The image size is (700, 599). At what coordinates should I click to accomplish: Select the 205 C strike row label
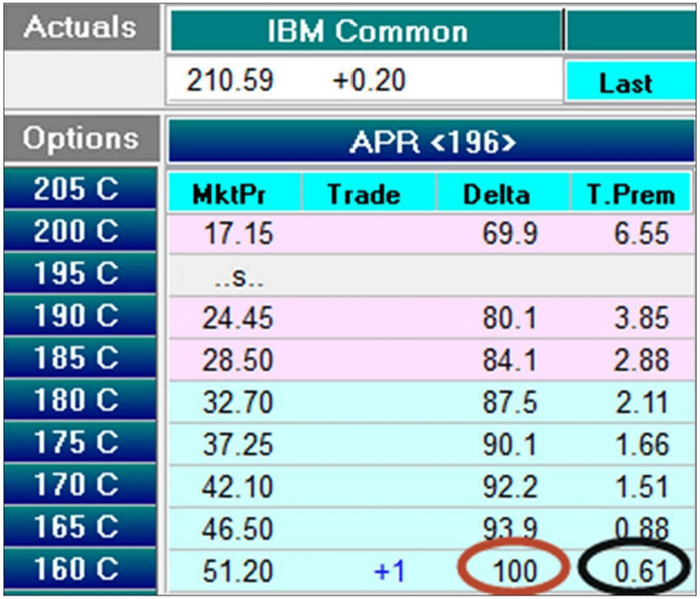point(80,188)
